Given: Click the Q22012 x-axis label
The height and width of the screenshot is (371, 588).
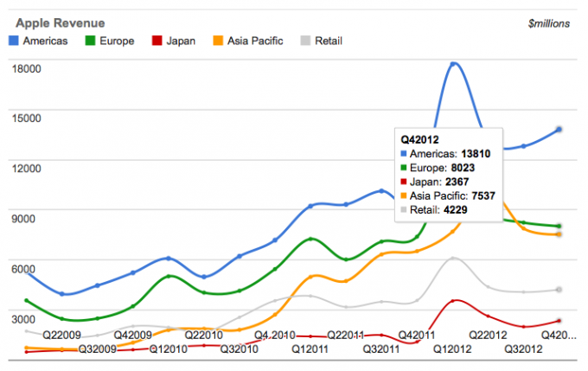Looking at the screenshot, I should (488, 335).
